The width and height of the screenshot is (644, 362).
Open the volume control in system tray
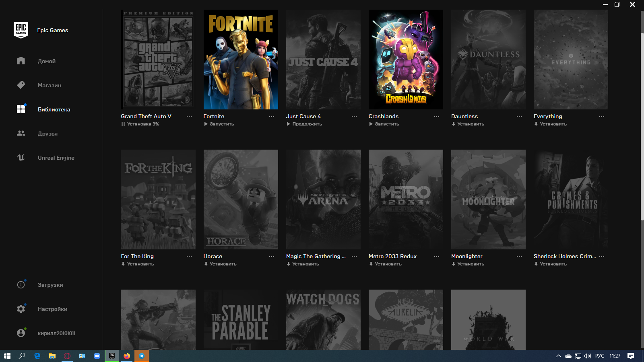588,356
